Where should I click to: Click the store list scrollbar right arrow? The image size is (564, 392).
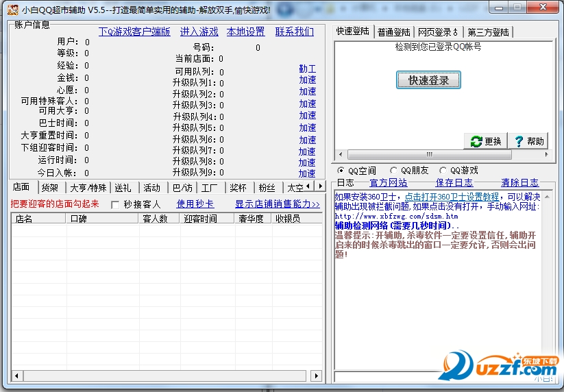(316, 376)
